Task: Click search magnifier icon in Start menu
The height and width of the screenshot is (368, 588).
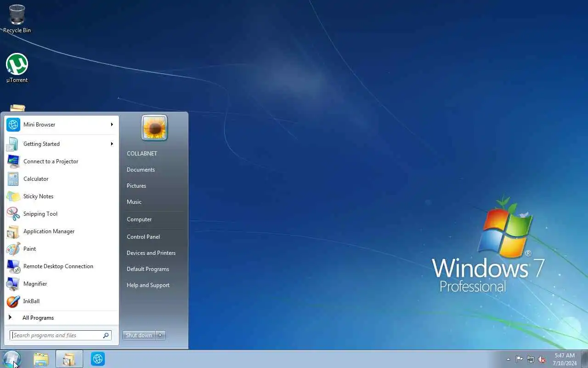Action: (106, 335)
